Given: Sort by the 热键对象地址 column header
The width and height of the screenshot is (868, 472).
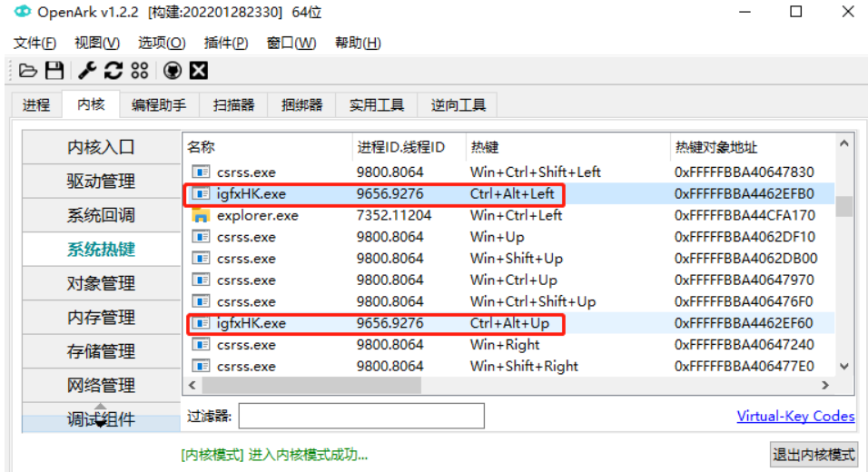Looking at the screenshot, I should click(x=752, y=147).
